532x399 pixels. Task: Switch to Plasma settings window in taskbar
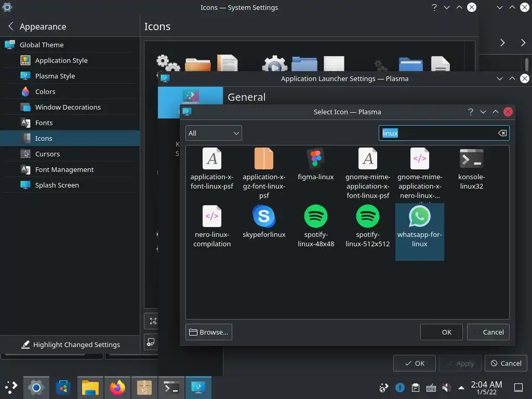pyautogui.click(x=198, y=388)
